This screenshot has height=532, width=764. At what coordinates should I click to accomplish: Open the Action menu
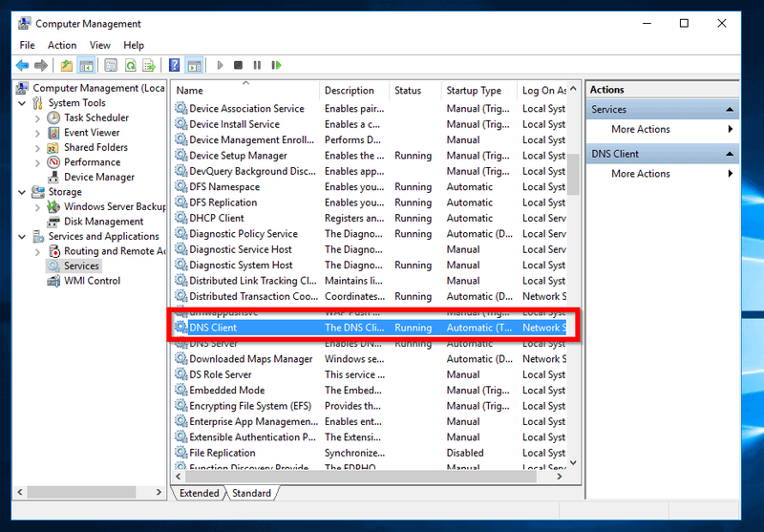click(62, 45)
